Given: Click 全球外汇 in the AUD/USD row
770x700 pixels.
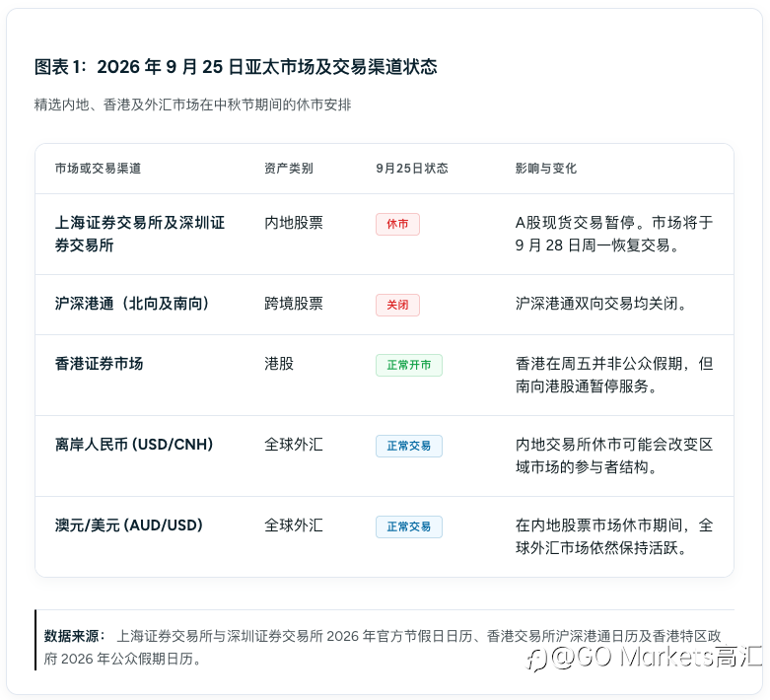Looking at the screenshot, I should pos(293,525).
